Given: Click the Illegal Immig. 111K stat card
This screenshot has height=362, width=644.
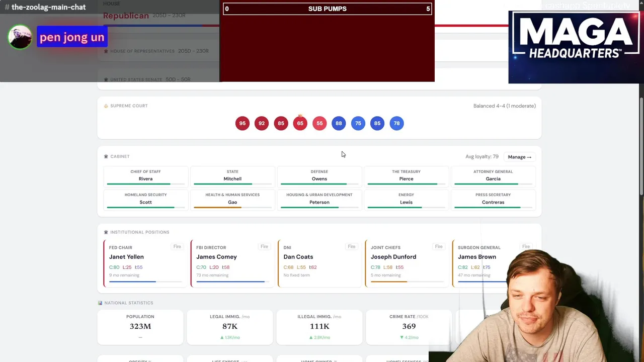Looking at the screenshot, I should [319, 327].
